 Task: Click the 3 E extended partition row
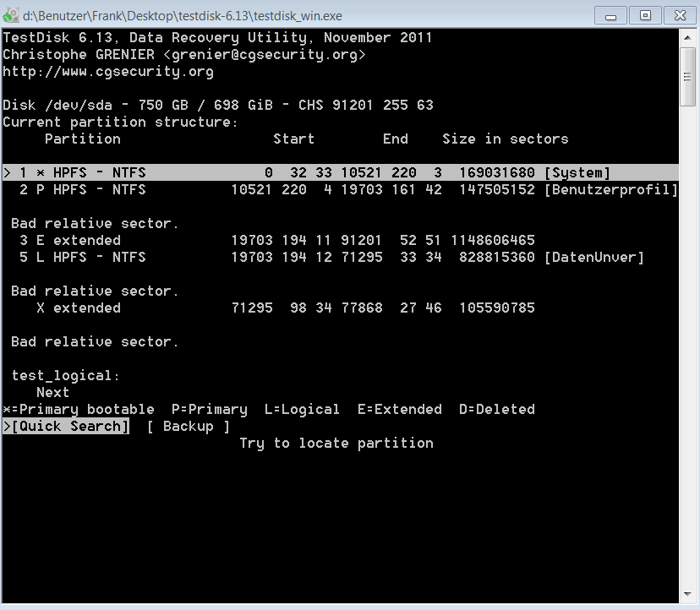pos(276,240)
